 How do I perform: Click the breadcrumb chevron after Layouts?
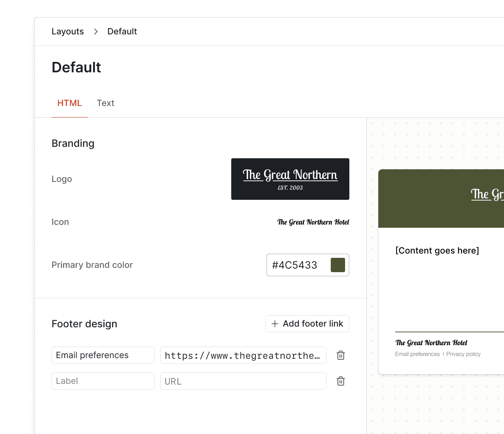tap(96, 32)
